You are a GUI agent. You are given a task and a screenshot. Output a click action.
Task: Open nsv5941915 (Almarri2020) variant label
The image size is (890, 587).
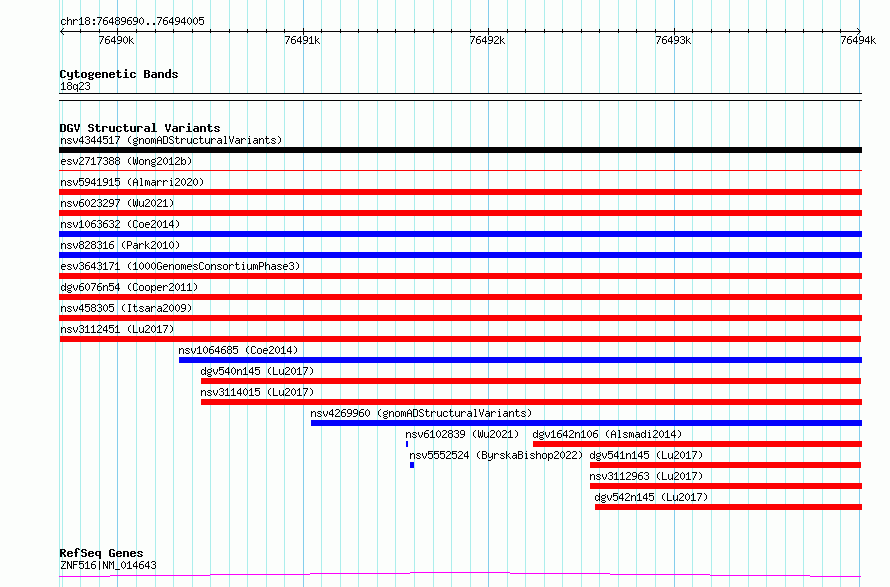pyautogui.click(x=132, y=182)
